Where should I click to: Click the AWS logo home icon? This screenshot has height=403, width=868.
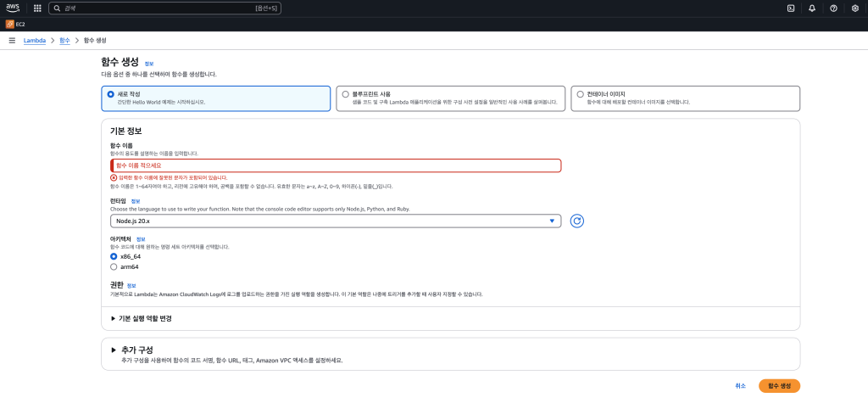tap(13, 8)
